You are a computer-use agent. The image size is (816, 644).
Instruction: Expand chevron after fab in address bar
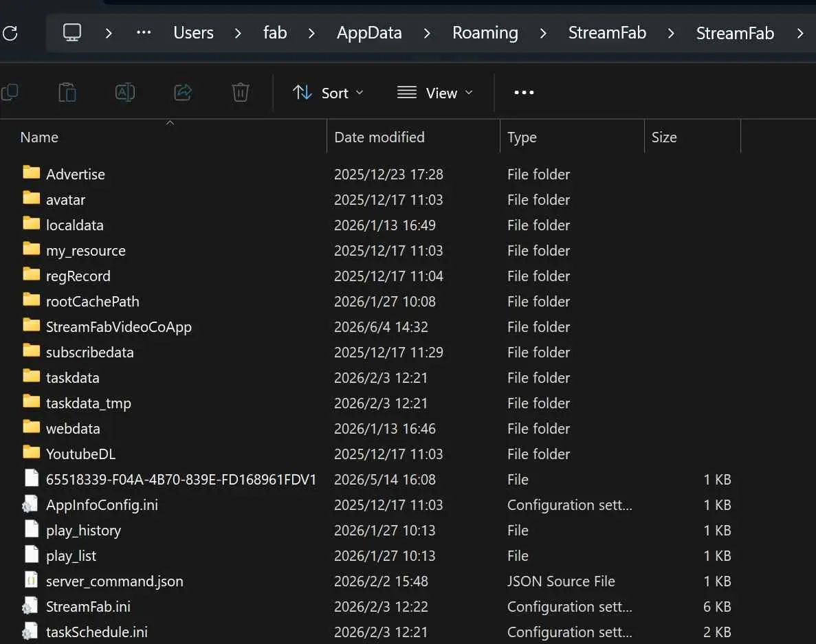pyautogui.click(x=311, y=33)
